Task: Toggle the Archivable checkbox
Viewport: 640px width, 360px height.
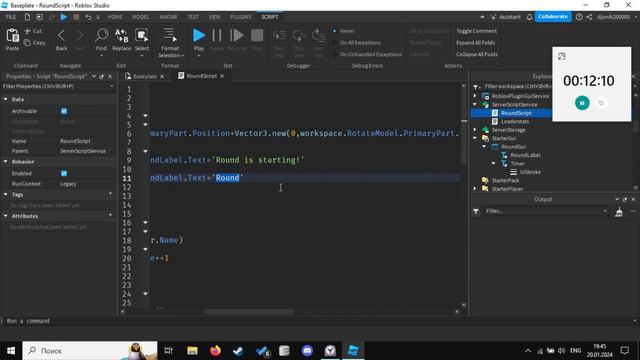Action: 64,111
